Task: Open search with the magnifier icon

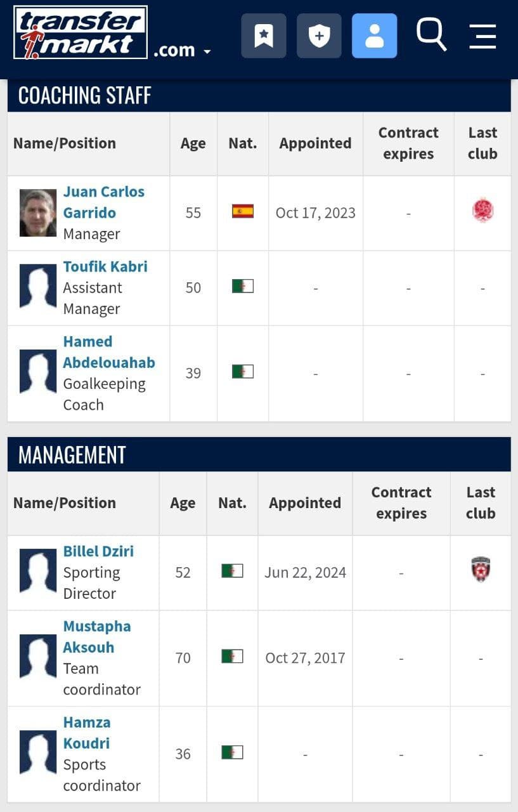Action: tap(431, 34)
